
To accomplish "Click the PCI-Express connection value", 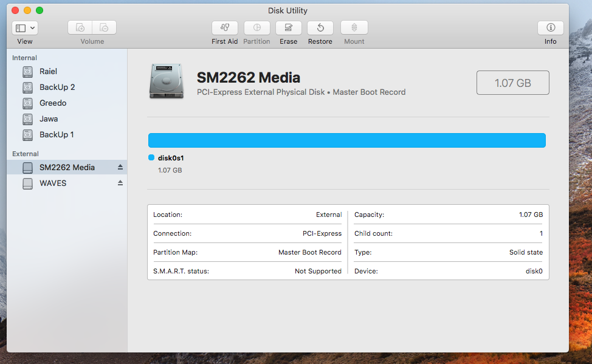I will click(x=322, y=233).
